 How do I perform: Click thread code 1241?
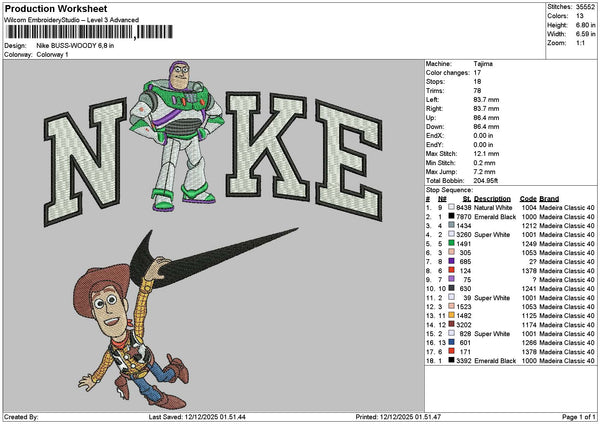click(x=529, y=289)
